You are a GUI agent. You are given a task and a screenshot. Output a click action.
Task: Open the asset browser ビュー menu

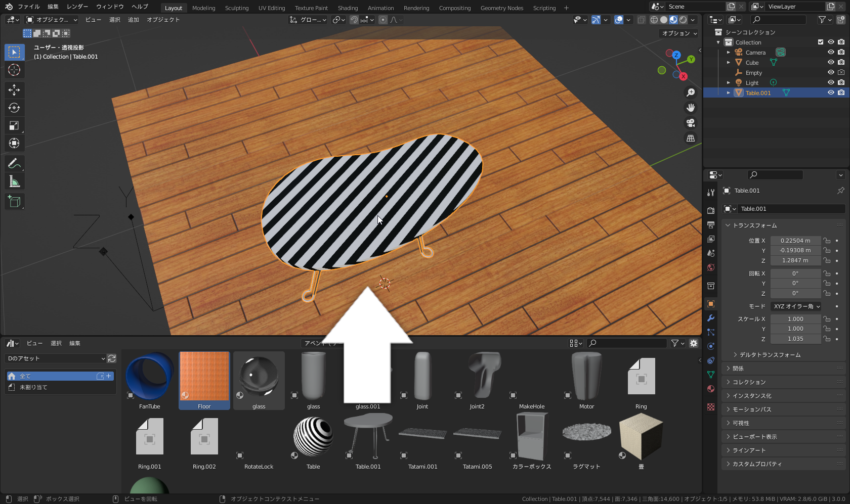(34, 343)
